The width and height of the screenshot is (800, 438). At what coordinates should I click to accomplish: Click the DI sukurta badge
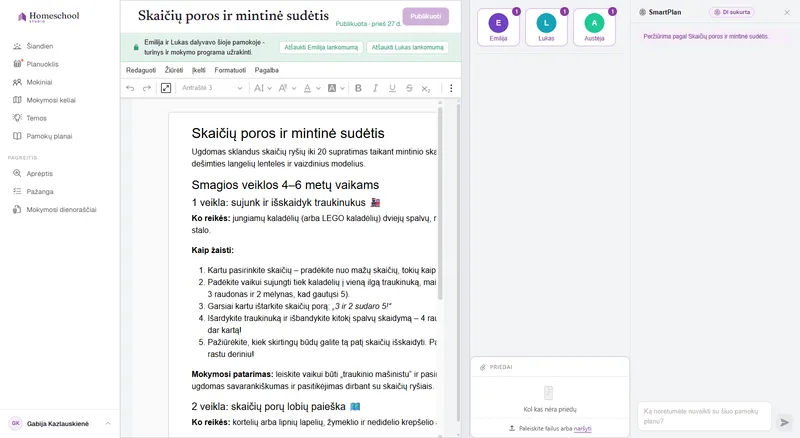point(732,12)
